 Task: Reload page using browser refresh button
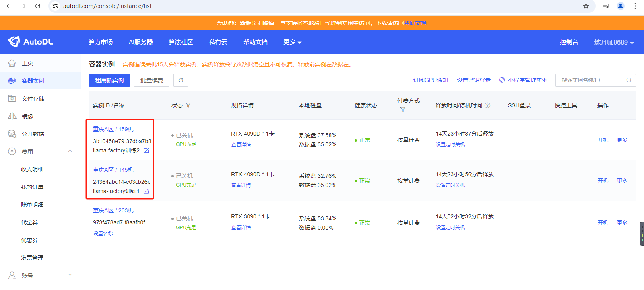pyautogui.click(x=38, y=6)
